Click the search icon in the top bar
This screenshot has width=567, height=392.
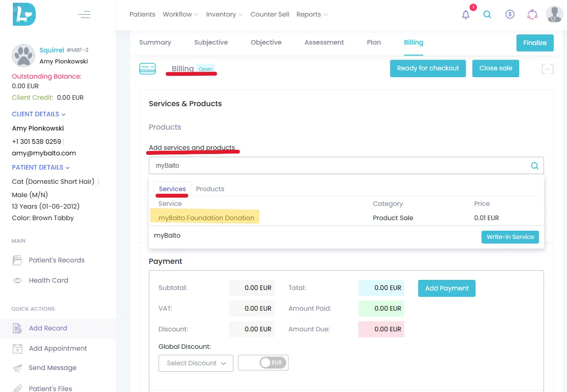[x=488, y=14]
